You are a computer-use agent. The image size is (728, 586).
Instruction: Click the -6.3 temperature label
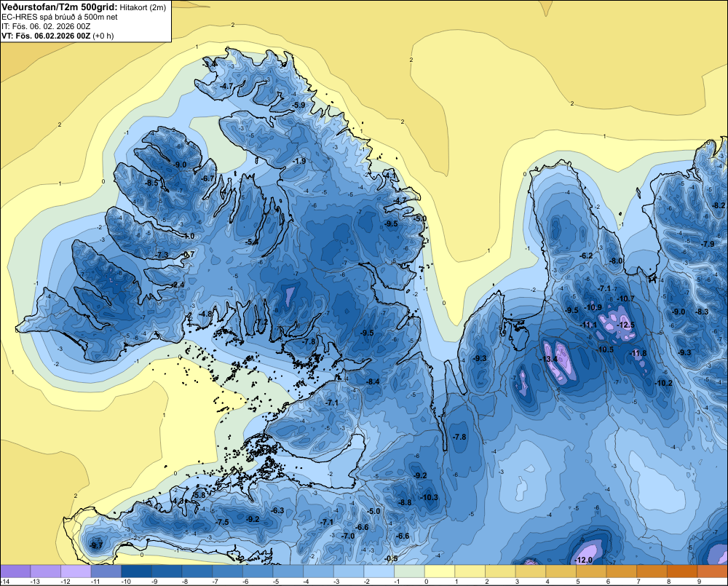click(277, 510)
